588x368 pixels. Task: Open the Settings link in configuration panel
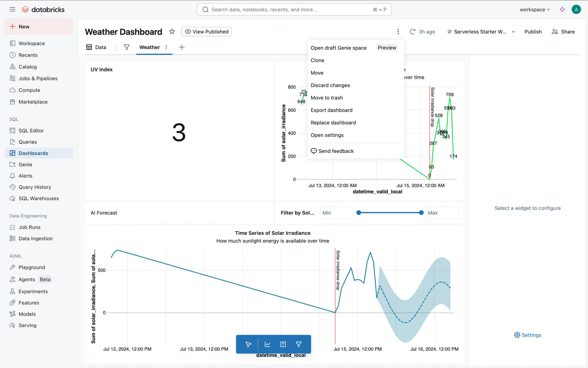527,335
